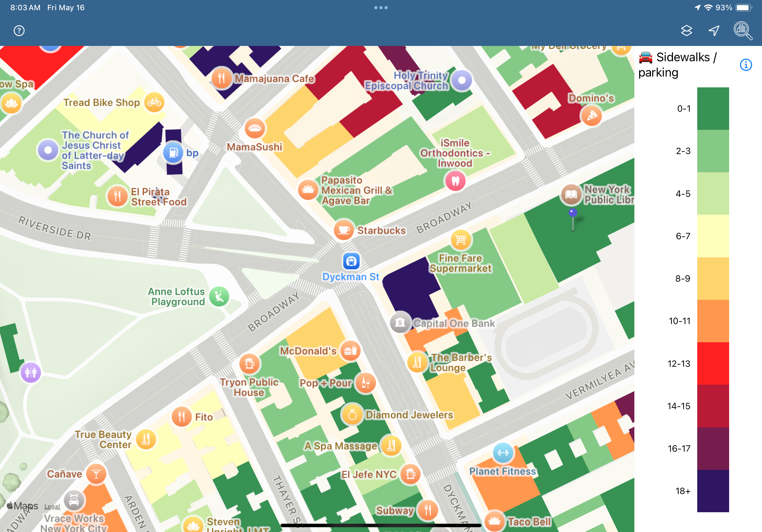Tap the Mamajuana Cafe label
Image resolution: width=762 pixels, height=532 pixels.
274,79
